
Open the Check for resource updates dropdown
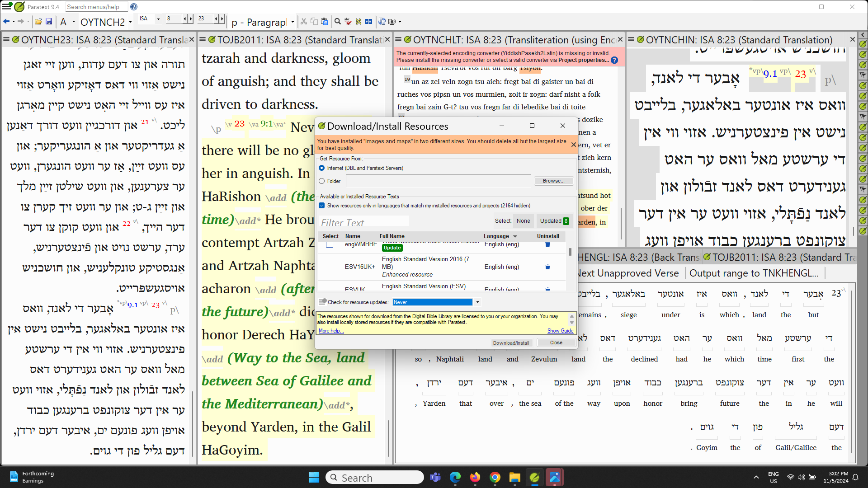[477, 302]
